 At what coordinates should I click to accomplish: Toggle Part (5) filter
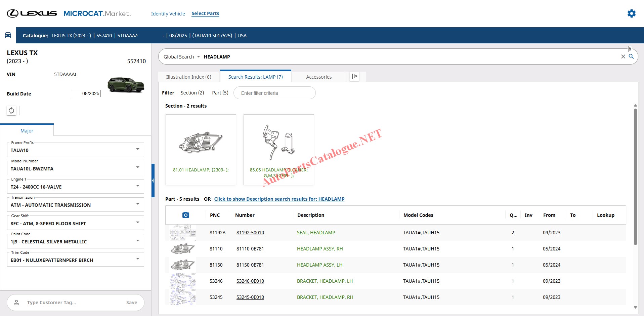[x=220, y=93]
